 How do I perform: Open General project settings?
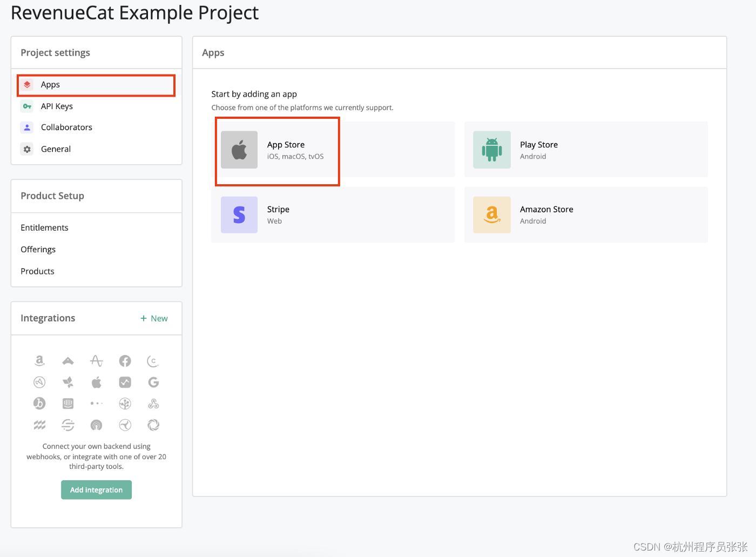(96, 149)
